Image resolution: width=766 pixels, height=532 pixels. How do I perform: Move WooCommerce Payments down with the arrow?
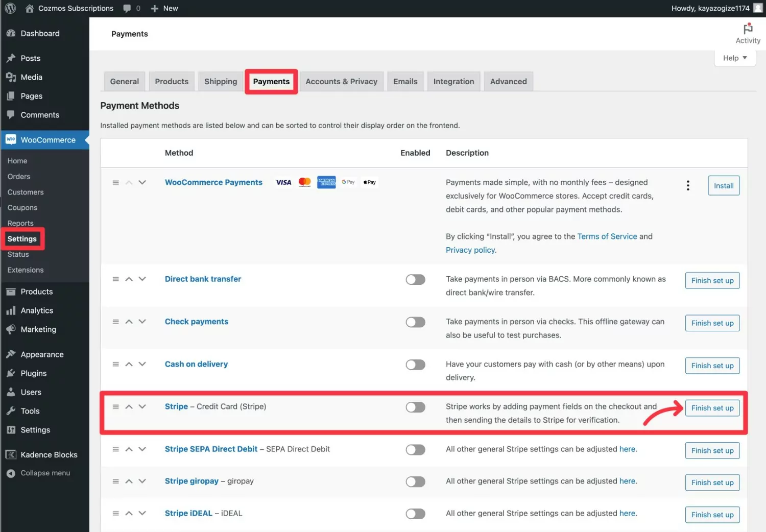pyautogui.click(x=142, y=182)
